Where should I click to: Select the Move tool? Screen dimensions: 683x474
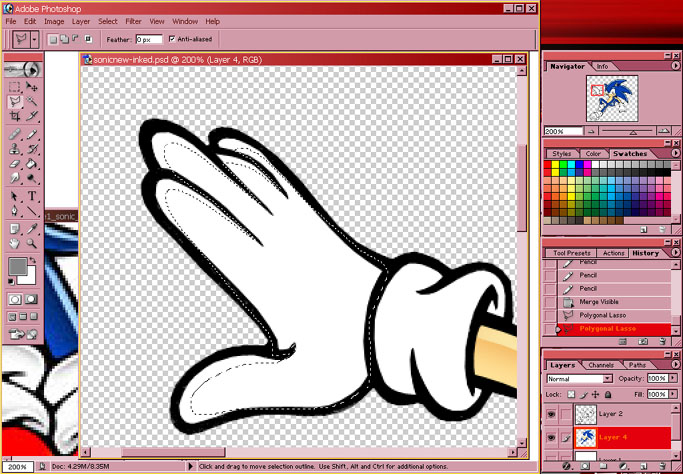31,87
